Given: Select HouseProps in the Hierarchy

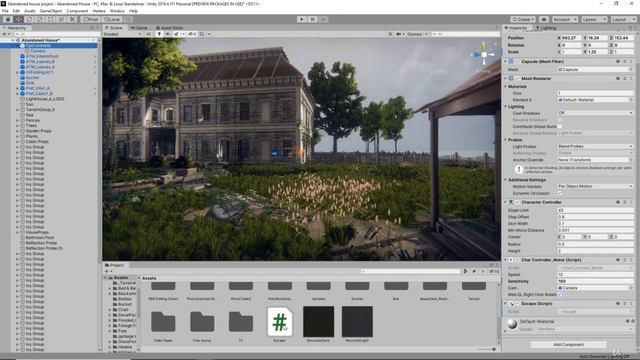Looking at the screenshot, I should [x=37, y=232].
